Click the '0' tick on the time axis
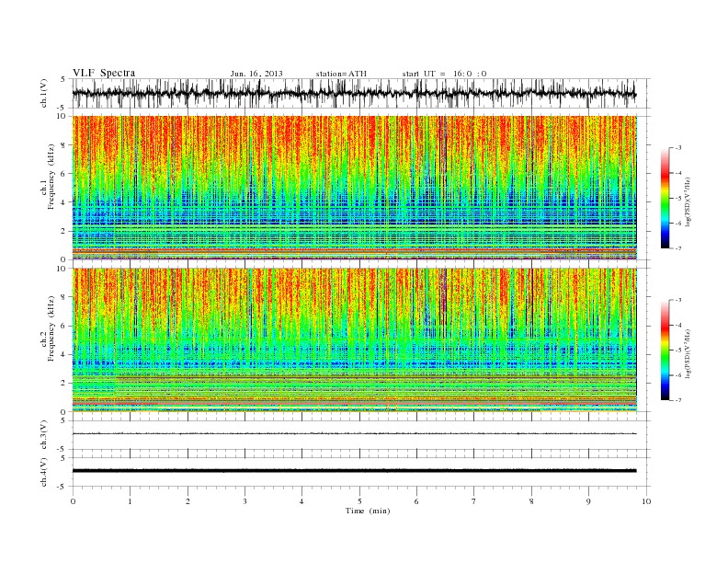The image size is (728, 563). pos(73,501)
